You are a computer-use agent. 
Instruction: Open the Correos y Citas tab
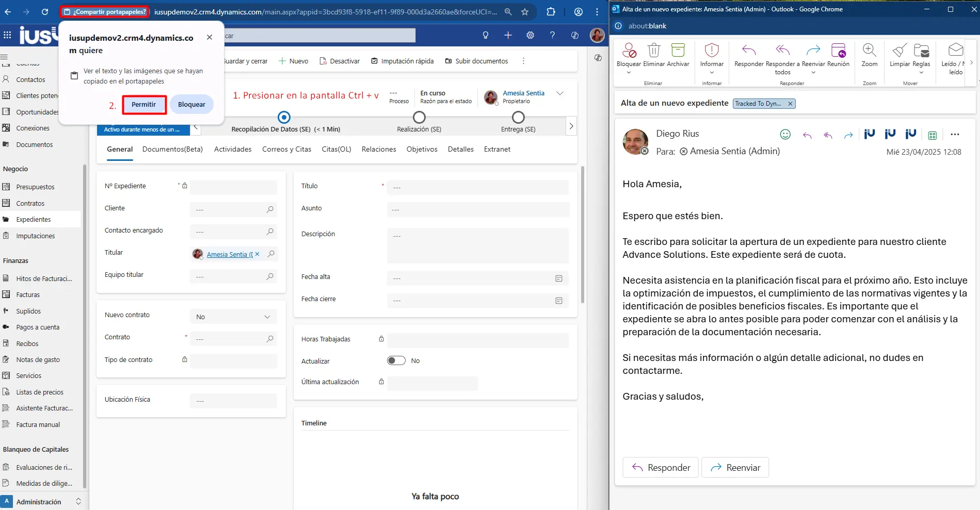286,149
